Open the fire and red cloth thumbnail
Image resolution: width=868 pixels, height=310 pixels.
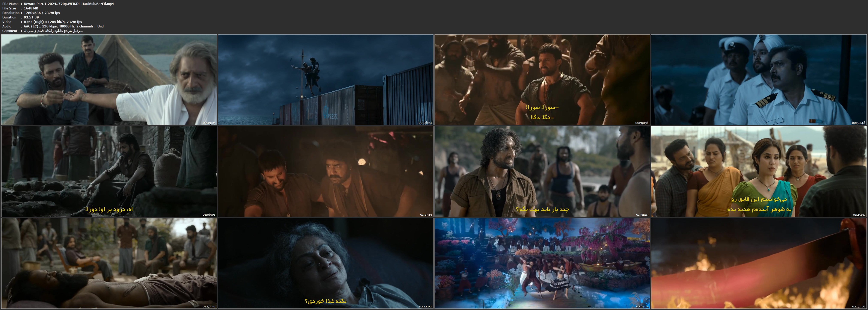759,263
